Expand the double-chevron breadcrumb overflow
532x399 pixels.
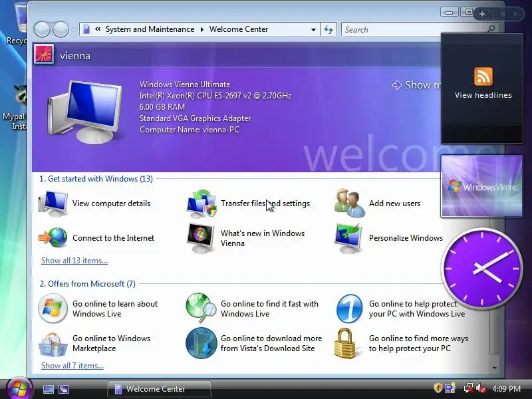[x=98, y=29]
